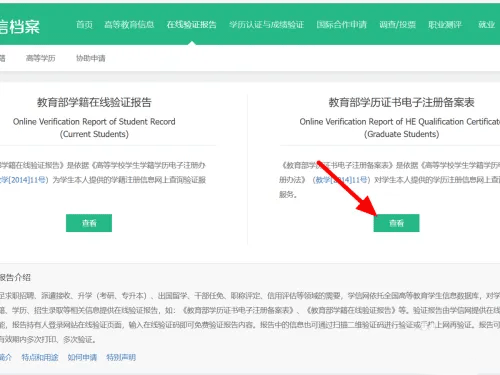Viewport: 500px width, 375px height.
Task: Navigate to 国际合作申请
Action: tap(341, 25)
